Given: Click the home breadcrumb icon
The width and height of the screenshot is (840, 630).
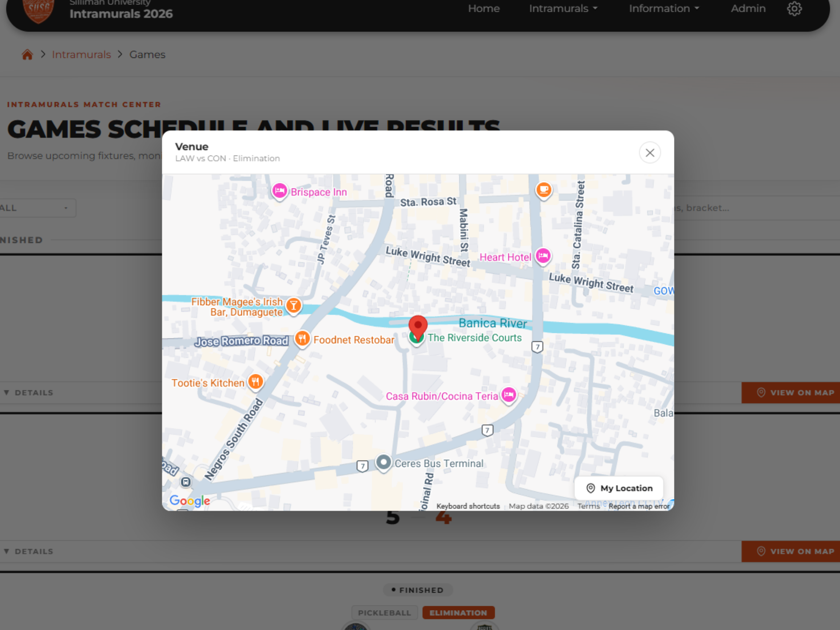Looking at the screenshot, I should pos(27,55).
